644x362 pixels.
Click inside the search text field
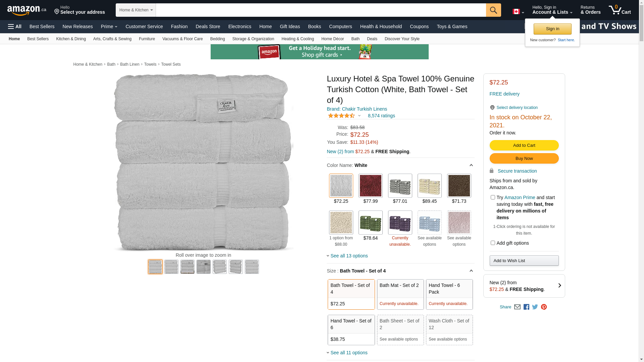(x=320, y=10)
